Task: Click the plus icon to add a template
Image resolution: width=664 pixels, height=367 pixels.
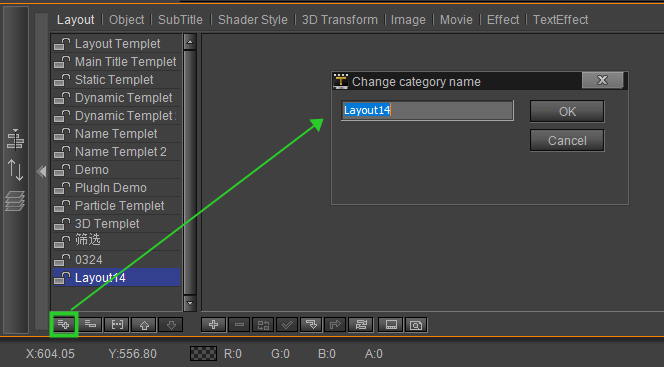Action: click(213, 325)
